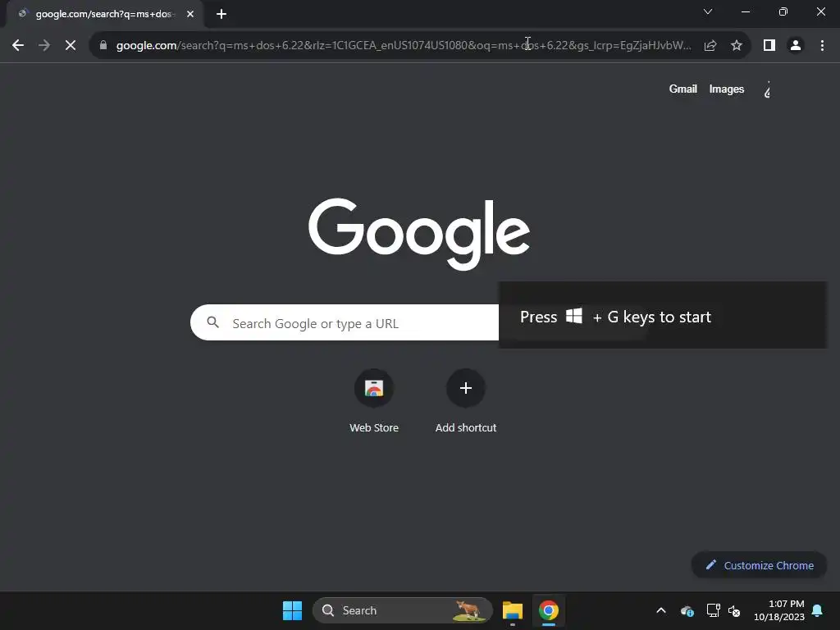Screen dimensions: 840x630
Task: Click the forward navigation arrow
Action: pos(44,46)
